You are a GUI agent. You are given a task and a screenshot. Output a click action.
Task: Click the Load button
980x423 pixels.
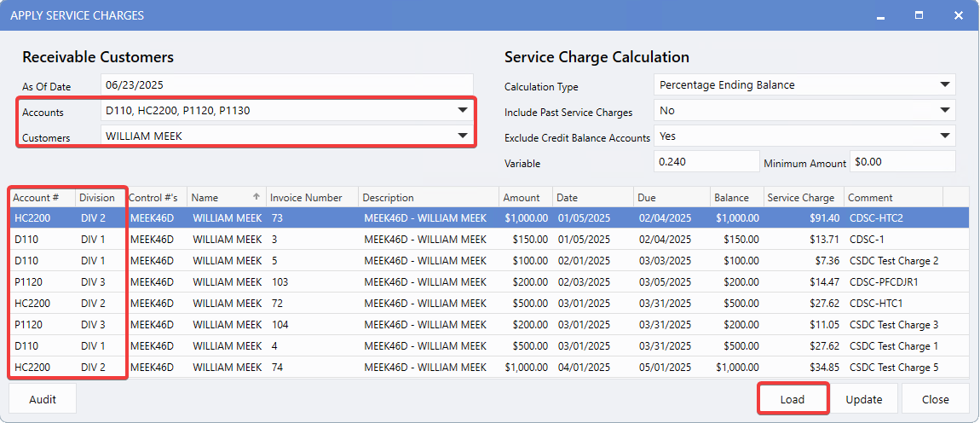(793, 399)
